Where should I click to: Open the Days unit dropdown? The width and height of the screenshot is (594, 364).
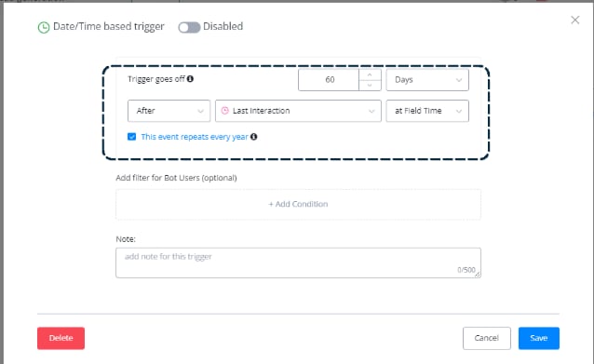427,79
